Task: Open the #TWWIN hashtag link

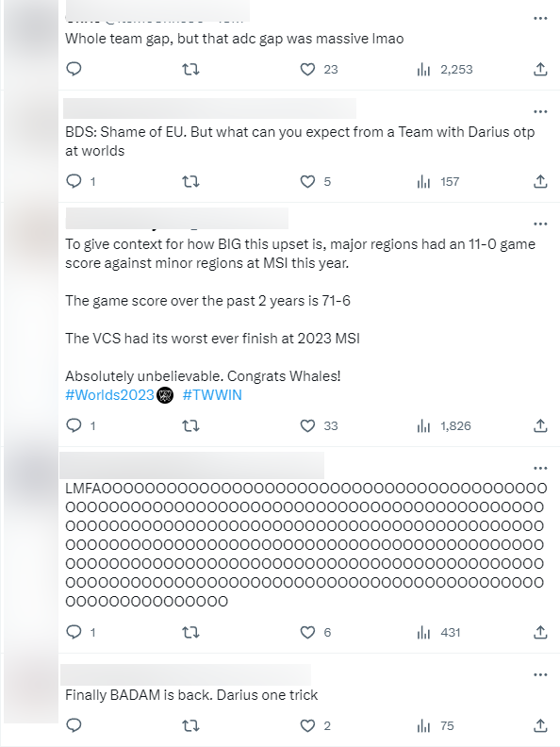Action: point(212,395)
